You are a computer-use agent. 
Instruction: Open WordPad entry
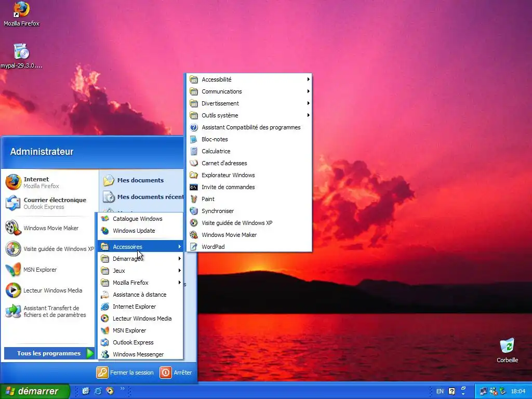tap(249, 247)
